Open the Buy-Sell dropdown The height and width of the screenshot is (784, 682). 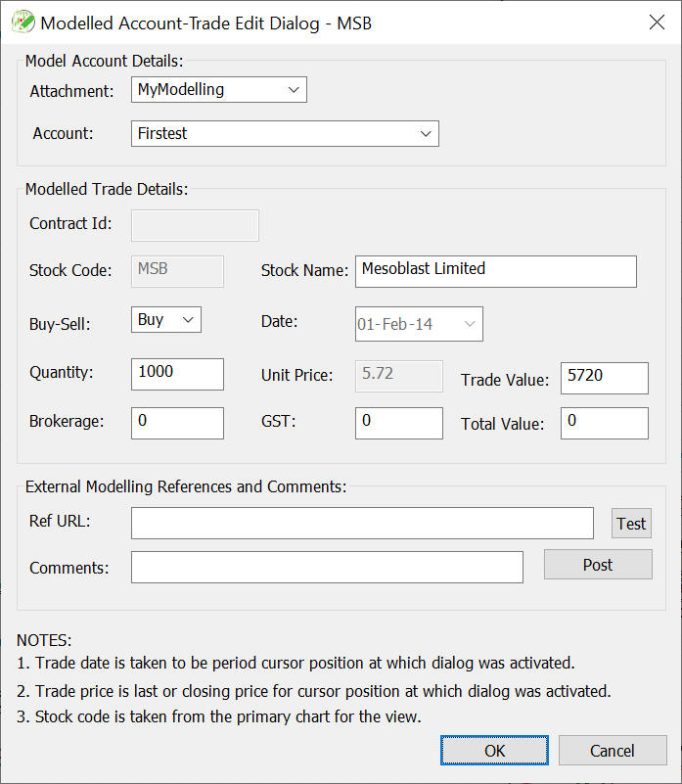[x=166, y=319]
